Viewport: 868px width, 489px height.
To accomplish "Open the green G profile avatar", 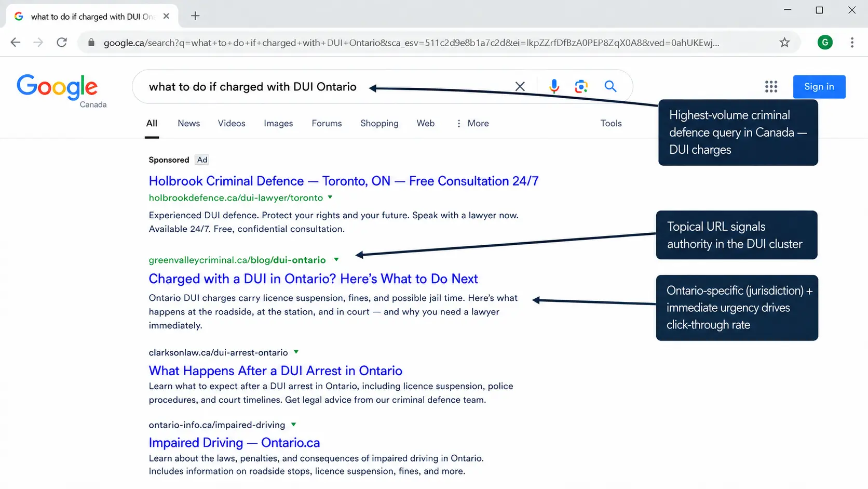I will [x=825, y=43].
